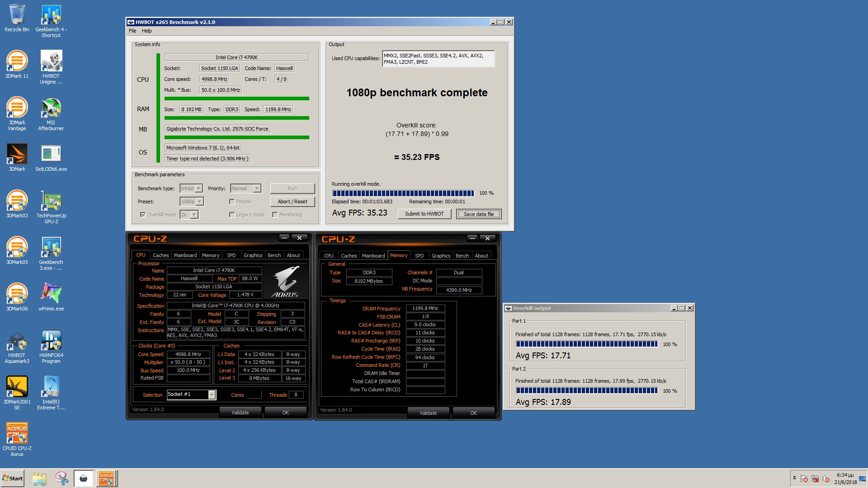868x488 pixels.
Task: Launch 3DMark03 desktop icon
Action: tap(17, 204)
